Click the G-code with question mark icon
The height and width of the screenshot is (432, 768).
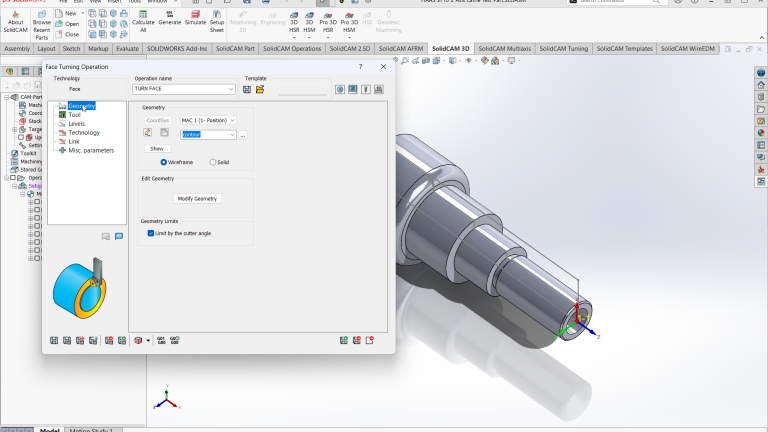tap(174, 340)
